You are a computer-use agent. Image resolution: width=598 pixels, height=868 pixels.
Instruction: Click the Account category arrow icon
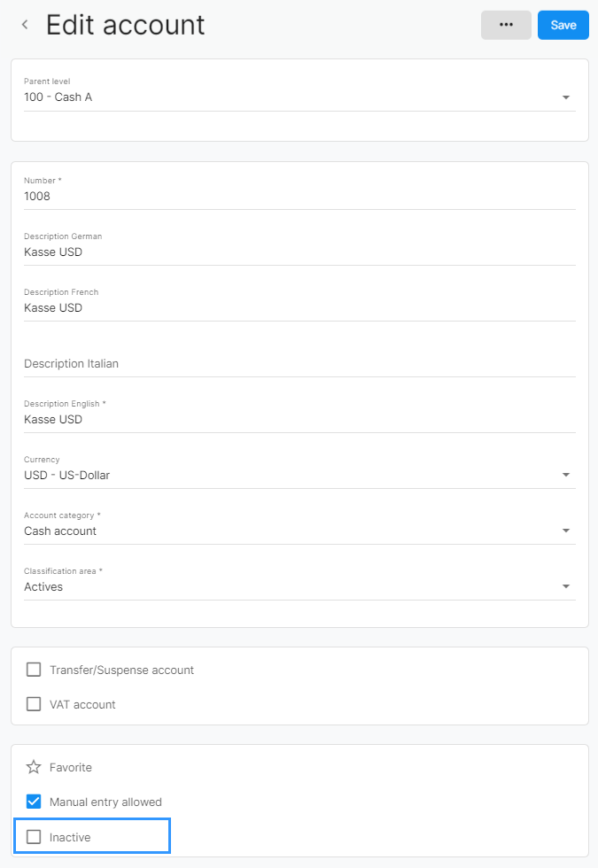click(566, 531)
